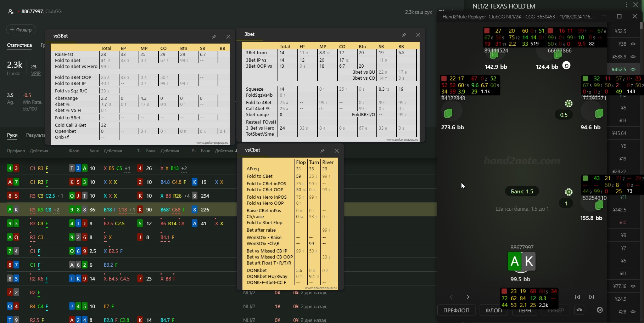This screenshot has width=644, height=323.
Task: Click the chip icon above 0.5 blind
Action: (569, 103)
